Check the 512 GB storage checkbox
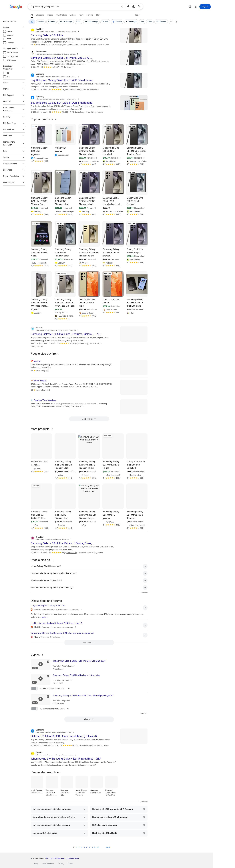This screenshot has height=868, width=235. 4,56
